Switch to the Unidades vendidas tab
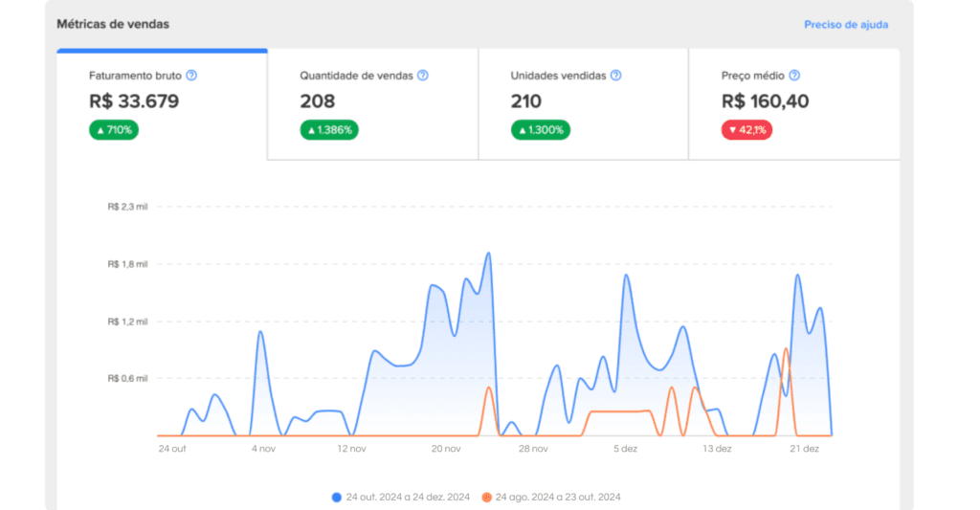Screen dimensions: 980x510 583,103
